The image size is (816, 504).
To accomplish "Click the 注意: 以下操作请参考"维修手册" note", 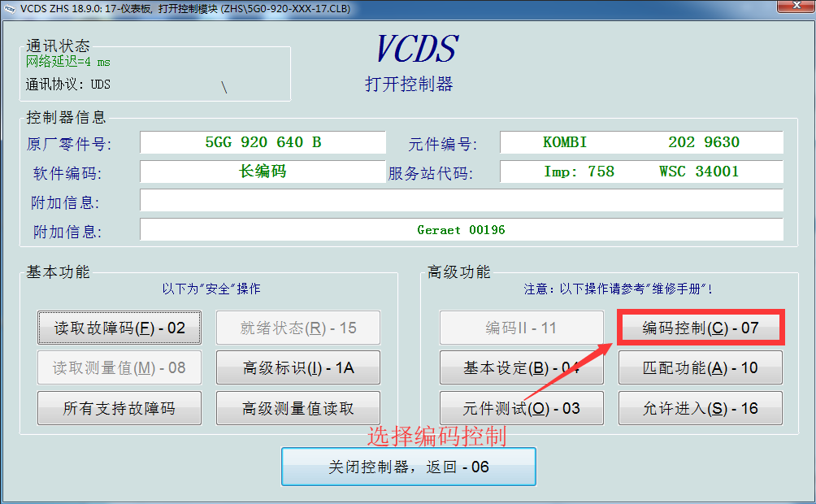I will tap(619, 289).
